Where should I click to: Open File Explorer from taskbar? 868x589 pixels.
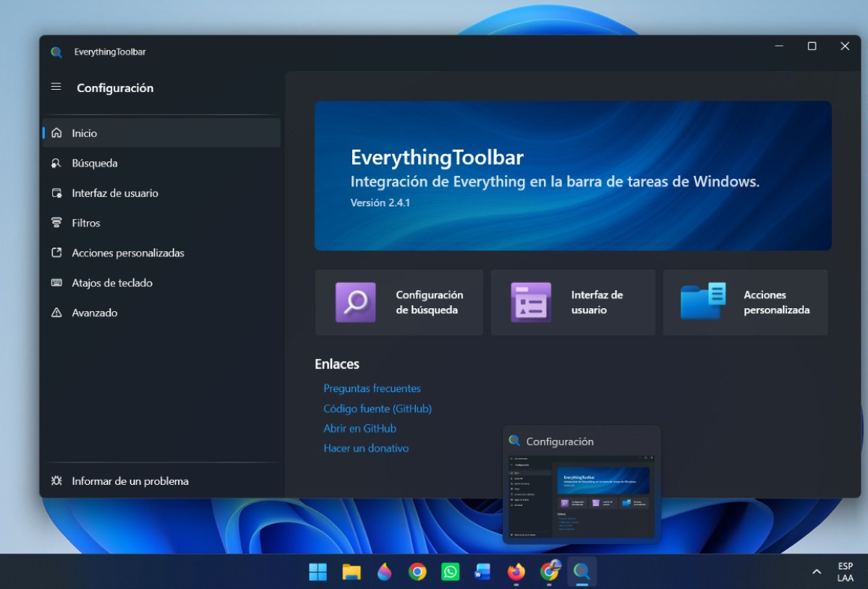point(352,572)
